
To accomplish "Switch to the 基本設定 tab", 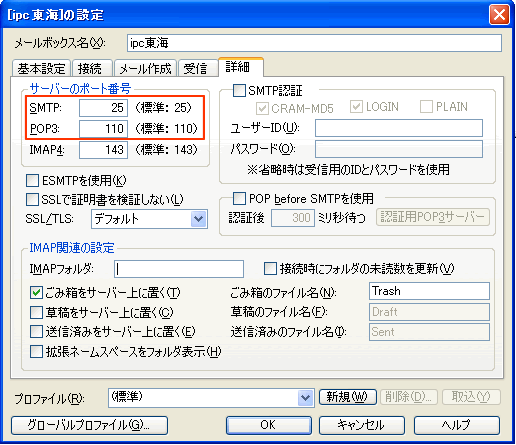I will (x=41, y=69).
